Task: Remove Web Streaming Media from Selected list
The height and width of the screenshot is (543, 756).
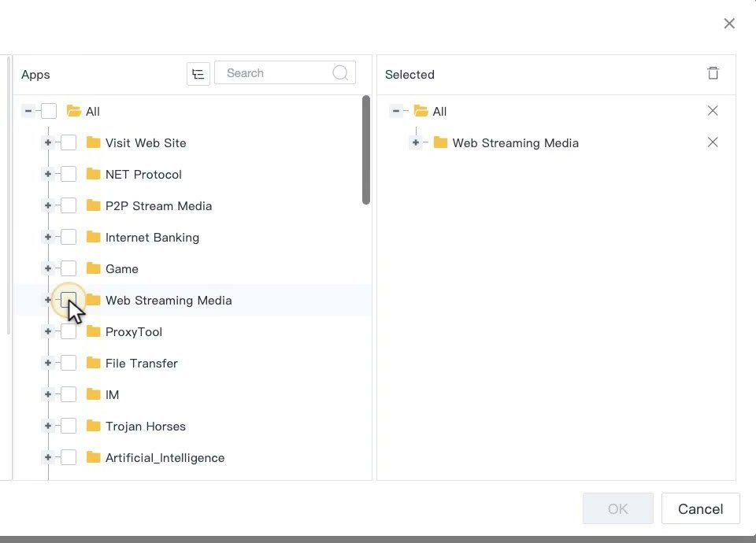Action: click(x=713, y=142)
